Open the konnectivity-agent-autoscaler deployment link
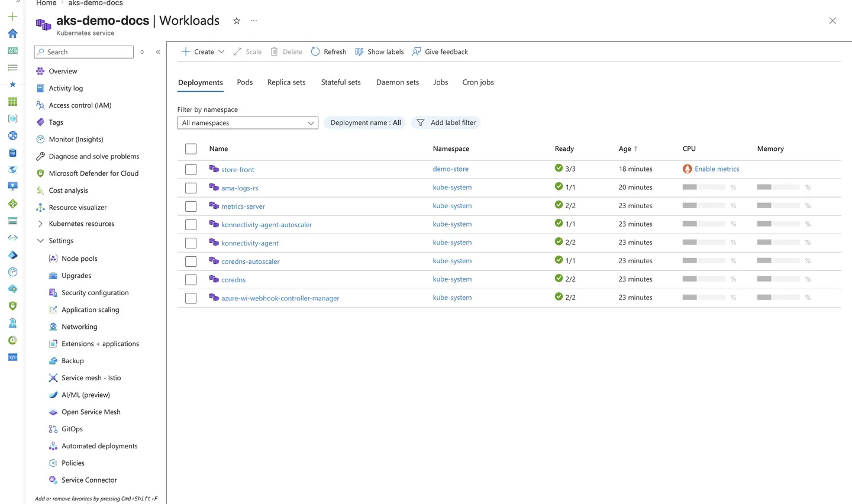This screenshot has height=504, width=852. [x=266, y=225]
